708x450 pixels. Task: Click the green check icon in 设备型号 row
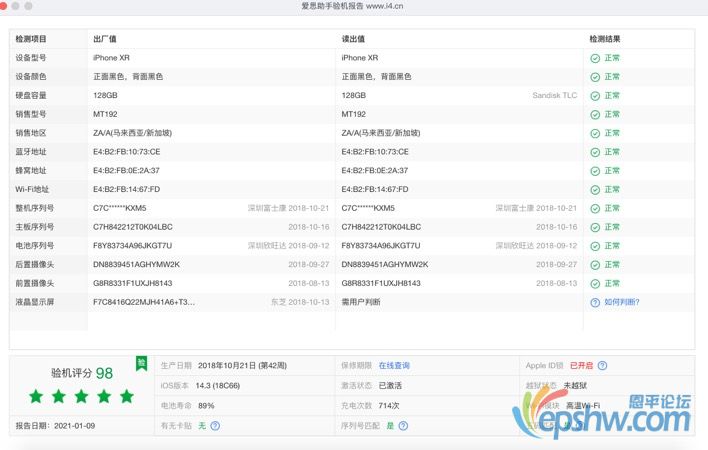click(x=595, y=58)
